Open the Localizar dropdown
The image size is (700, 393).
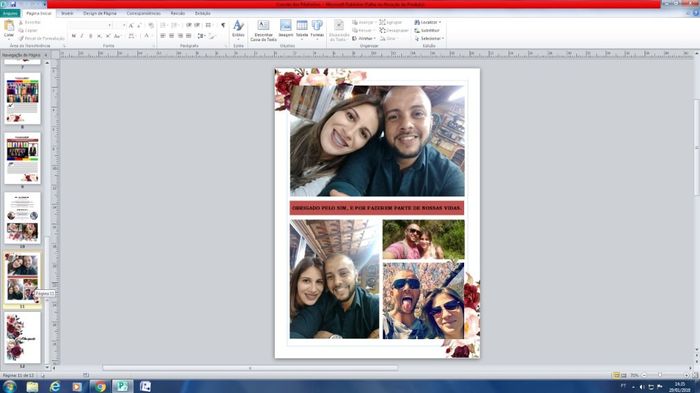428,22
